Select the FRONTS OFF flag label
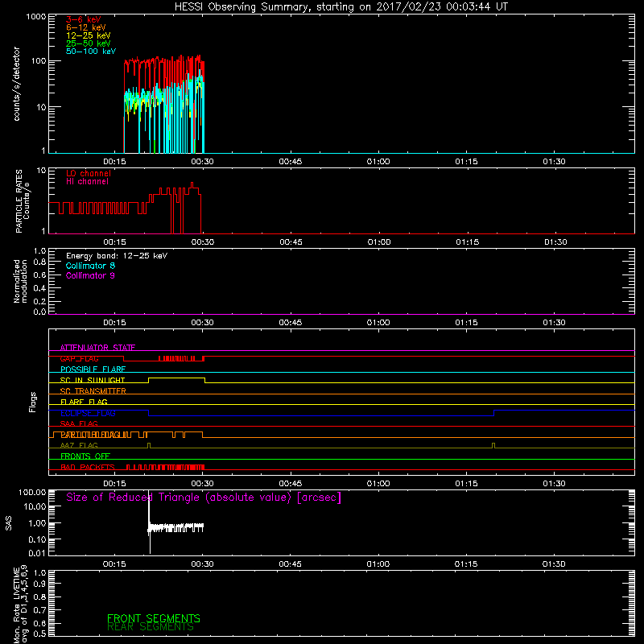The image size is (644, 644). click(85, 456)
